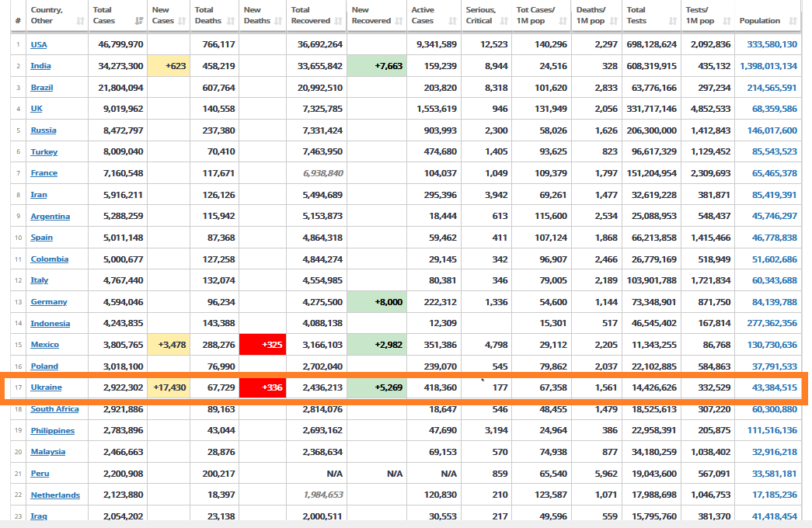View South Africa country page
Screen dimensions: 812x528
54,409
